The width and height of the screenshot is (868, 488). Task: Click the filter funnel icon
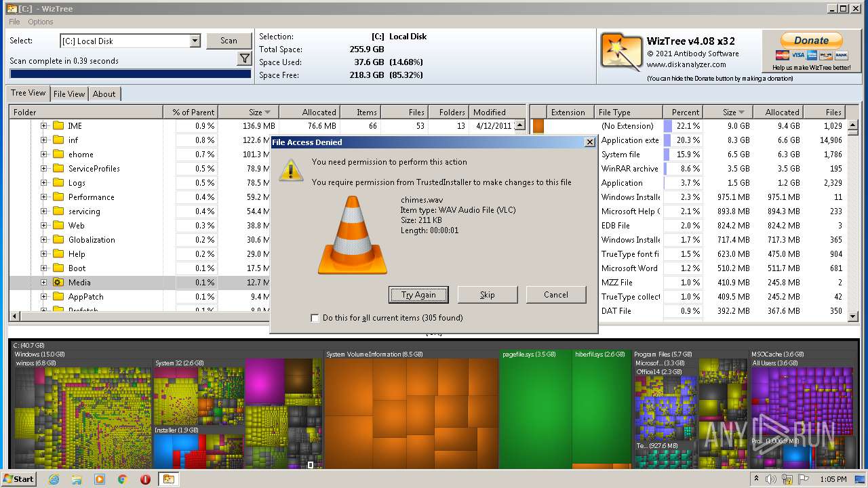point(244,59)
